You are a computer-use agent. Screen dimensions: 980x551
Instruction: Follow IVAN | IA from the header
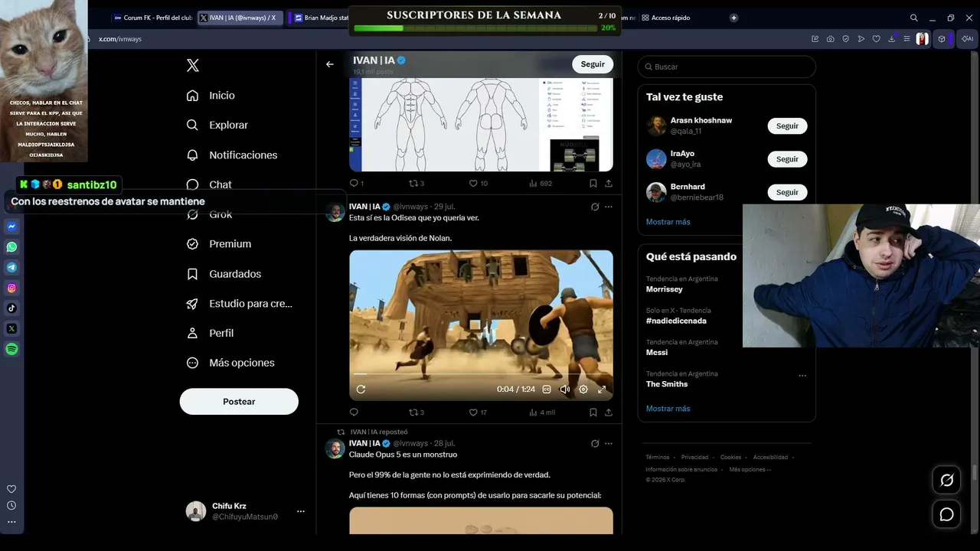click(x=593, y=64)
